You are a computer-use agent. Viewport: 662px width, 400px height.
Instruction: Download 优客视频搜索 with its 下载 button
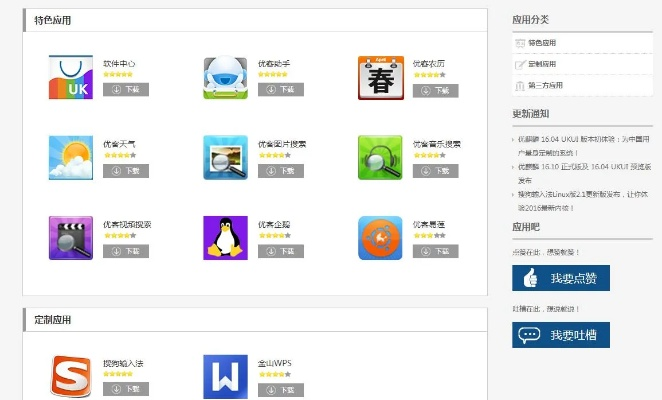[x=126, y=251]
